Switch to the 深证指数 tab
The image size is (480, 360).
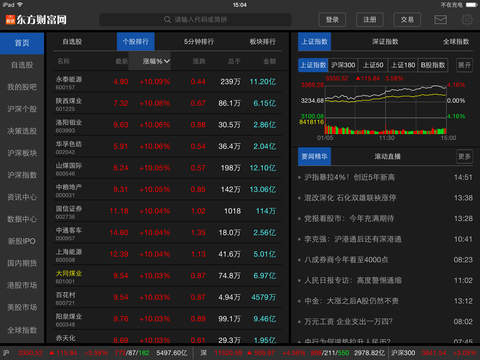pos(385,42)
